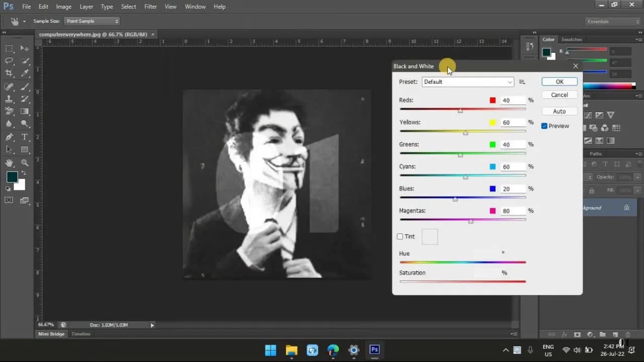644x362 pixels.
Task: Open the preset options icon beside Preset dropdown
Action: 522,82
